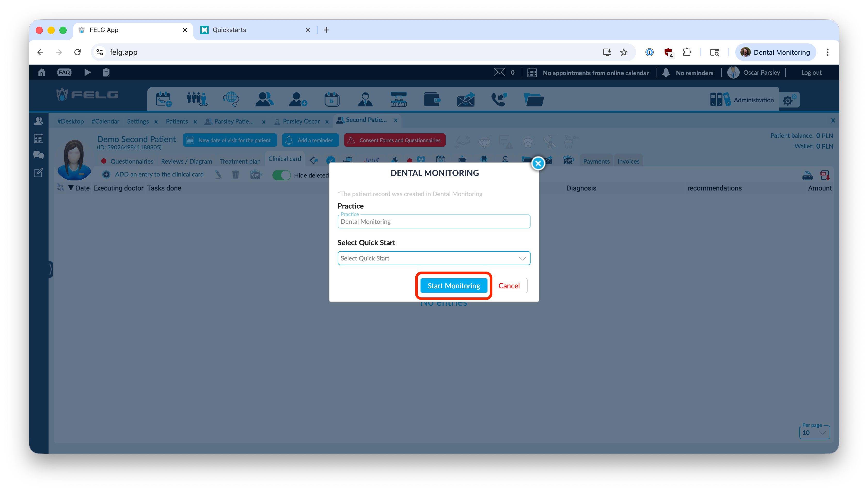The height and width of the screenshot is (492, 868).
Task: Open the Invoices tab
Action: tap(628, 161)
